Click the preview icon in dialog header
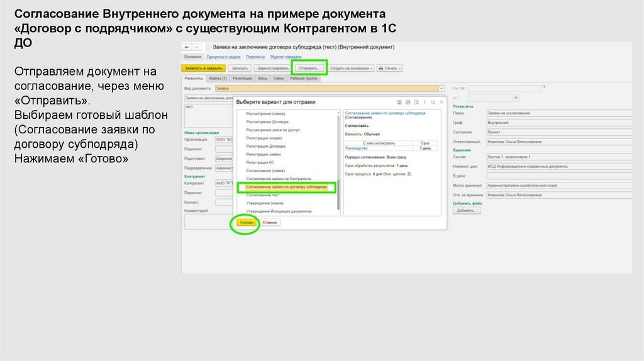 point(416,103)
